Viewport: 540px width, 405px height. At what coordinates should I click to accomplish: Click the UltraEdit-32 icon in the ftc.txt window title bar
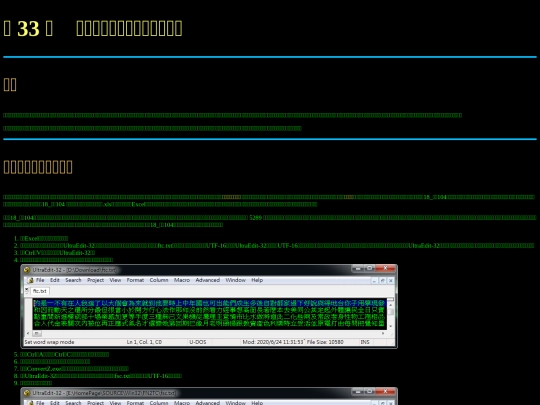coord(27,270)
